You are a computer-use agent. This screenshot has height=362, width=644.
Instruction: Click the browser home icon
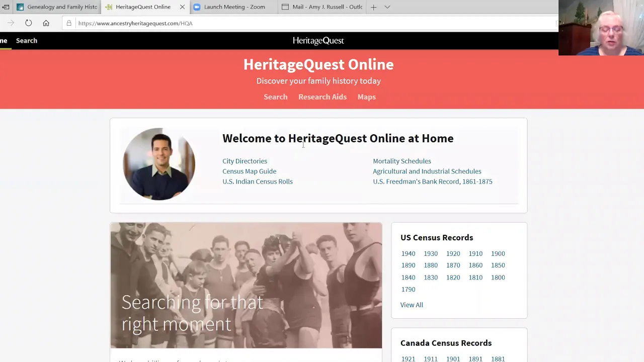[46, 23]
